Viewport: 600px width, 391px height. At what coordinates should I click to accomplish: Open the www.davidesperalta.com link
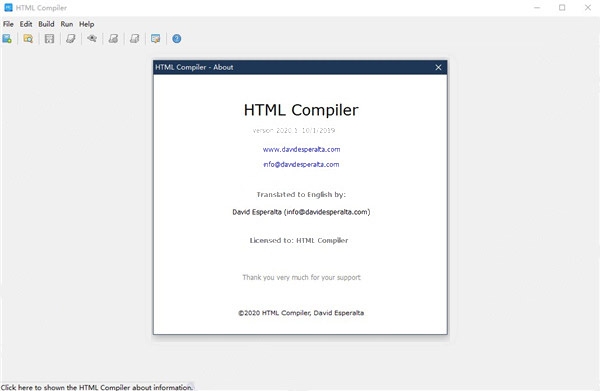pyautogui.click(x=302, y=149)
